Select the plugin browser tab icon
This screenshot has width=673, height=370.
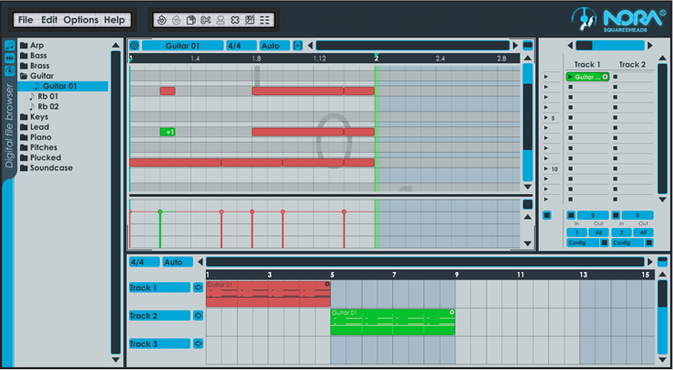[9, 71]
